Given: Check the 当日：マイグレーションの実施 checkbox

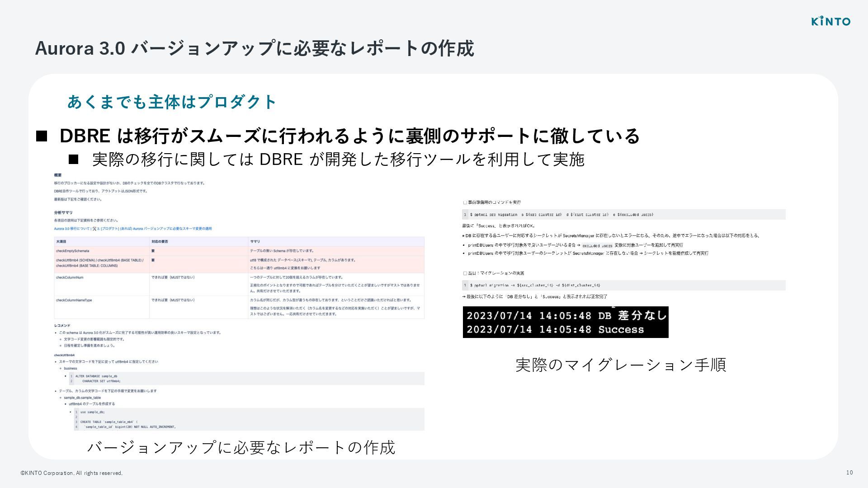Looking at the screenshot, I should coord(465,273).
